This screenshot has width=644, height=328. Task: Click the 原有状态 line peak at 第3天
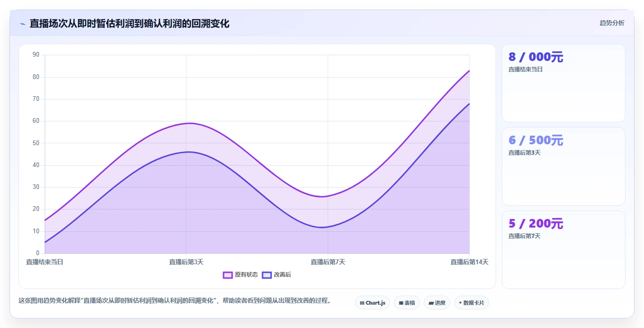189,123
